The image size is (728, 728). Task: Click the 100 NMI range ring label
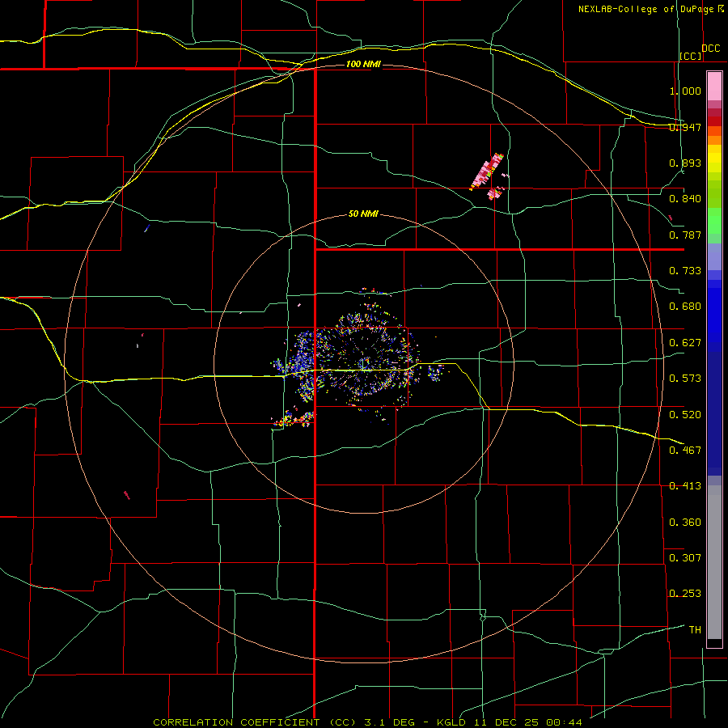363,64
